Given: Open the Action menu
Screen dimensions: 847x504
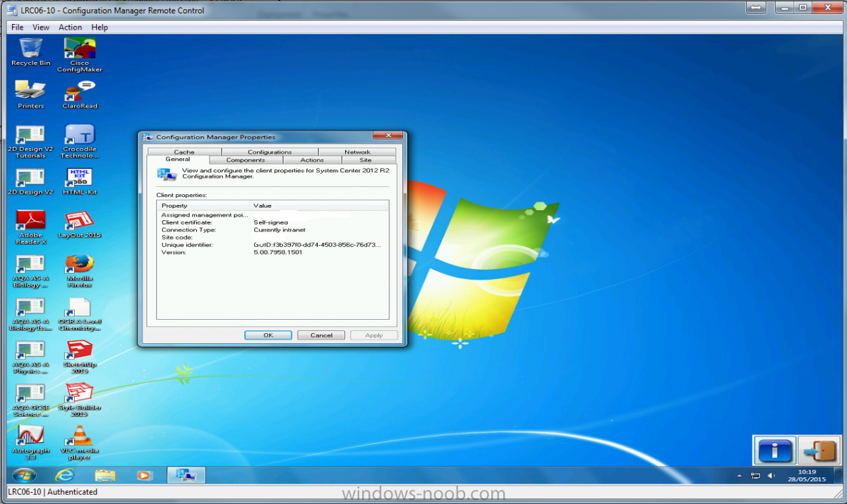Looking at the screenshot, I should (70, 27).
